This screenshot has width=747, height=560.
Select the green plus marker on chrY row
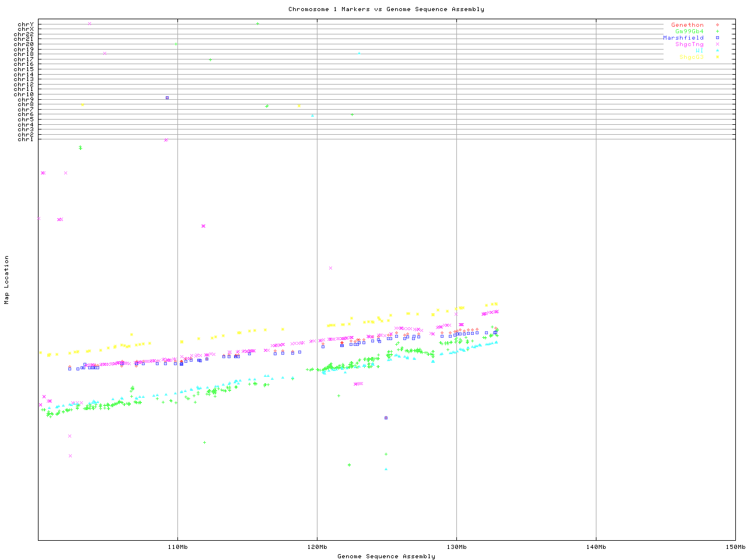click(257, 24)
